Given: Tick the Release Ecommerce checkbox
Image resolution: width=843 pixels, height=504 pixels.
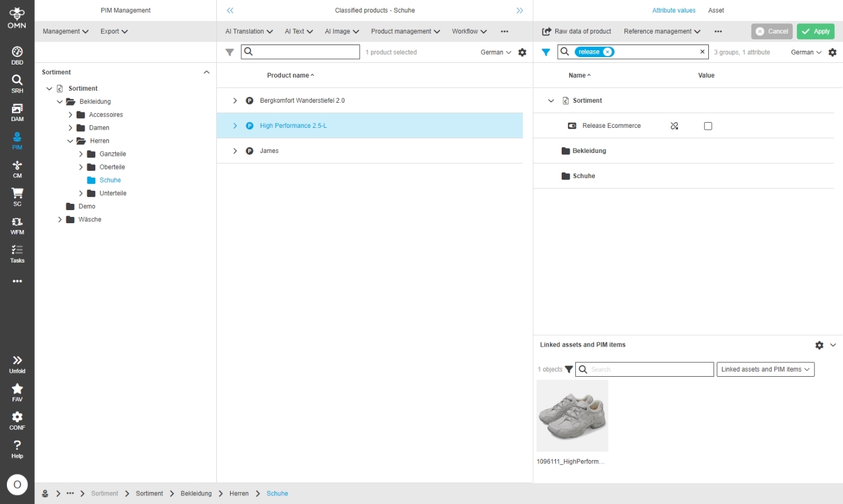Looking at the screenshot, I should click(x=708, y=126).
